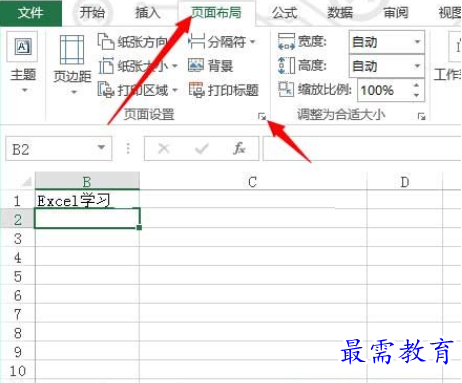This screenshot has width=462, height=383.
Task: Open 纸张大小 paper size options
Action: (138, 66)
